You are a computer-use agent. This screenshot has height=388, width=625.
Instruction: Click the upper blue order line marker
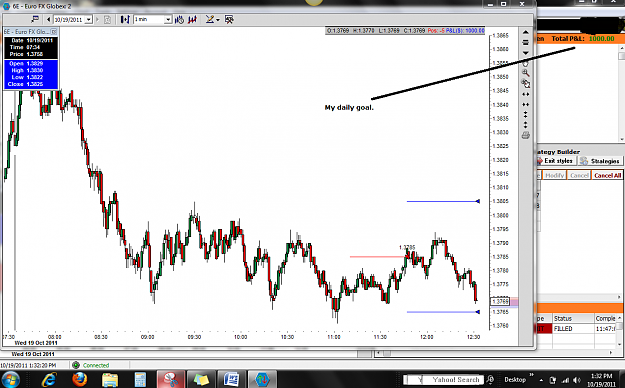point(478,201)
